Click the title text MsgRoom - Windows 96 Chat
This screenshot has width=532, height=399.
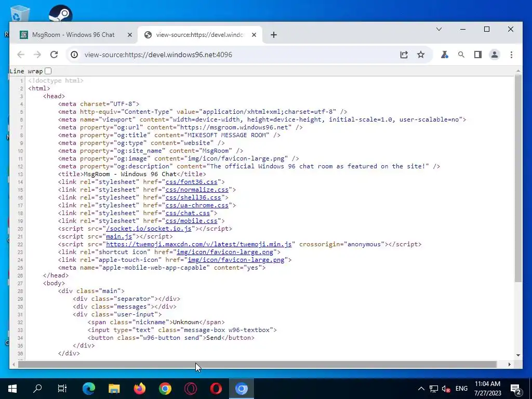tap(130, 174)
